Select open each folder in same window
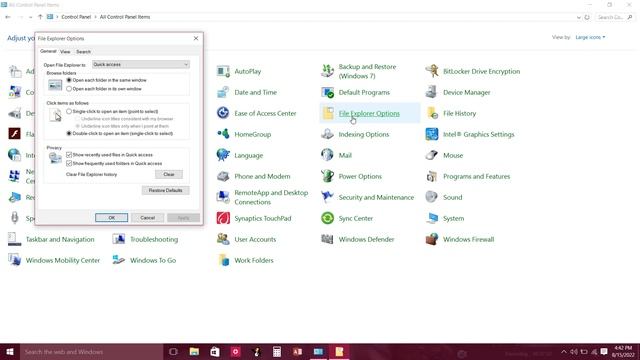640x360 pixels. point(69,80)
